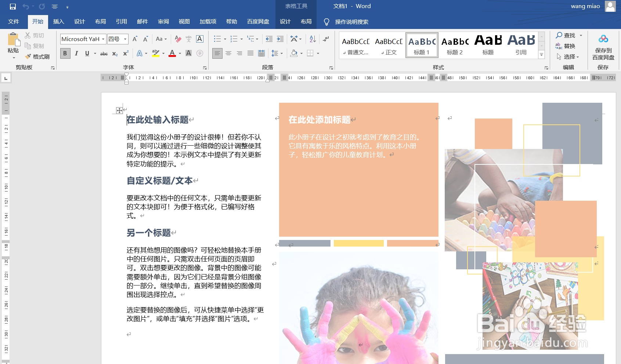Apply the 标题 2 style
This screenshot has height=364, width=621.
click(455, 45)
